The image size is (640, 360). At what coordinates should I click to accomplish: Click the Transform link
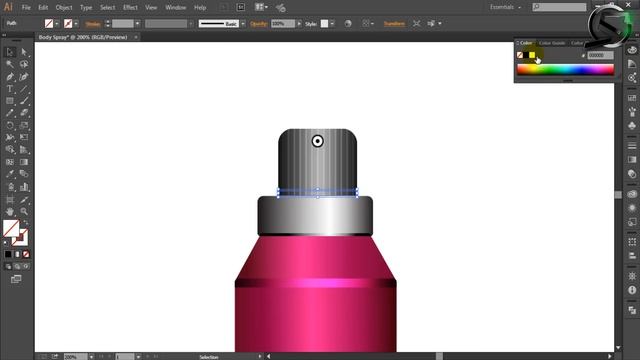[x=394, y=24]
